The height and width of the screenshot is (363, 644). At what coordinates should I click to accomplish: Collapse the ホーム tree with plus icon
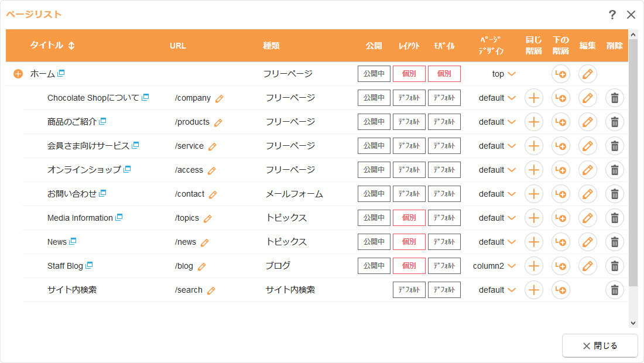tap(18, 74)
